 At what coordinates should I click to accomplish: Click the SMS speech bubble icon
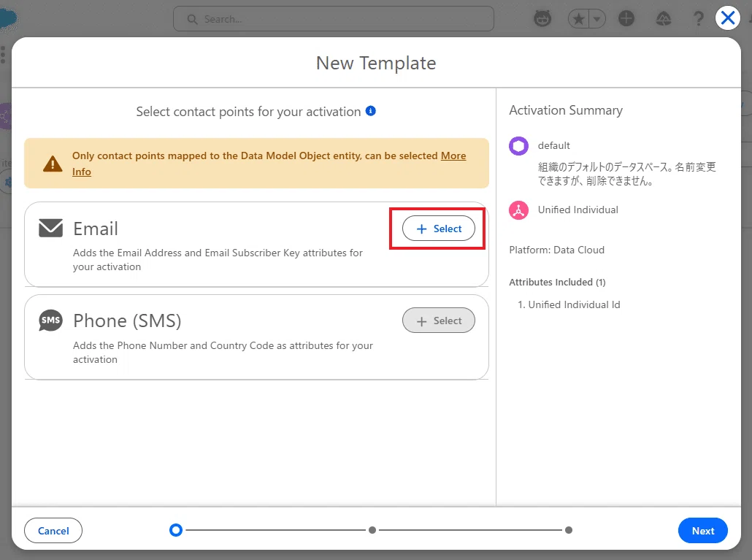51,321
